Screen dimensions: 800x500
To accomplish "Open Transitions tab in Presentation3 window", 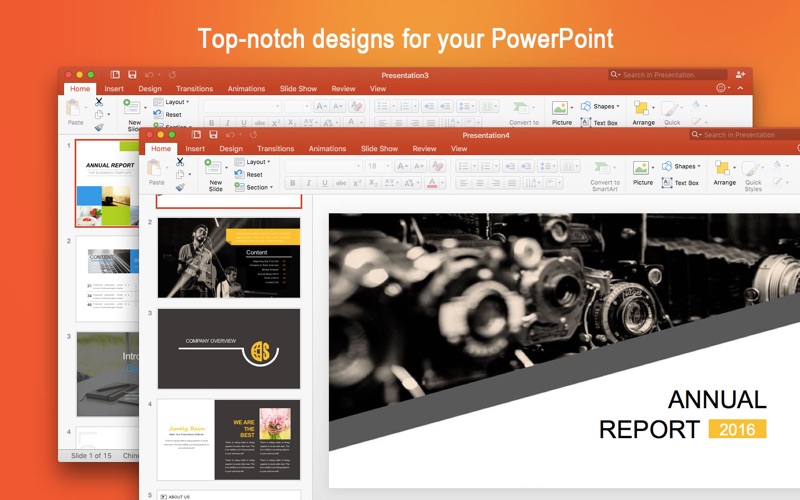I will [194, 88].
